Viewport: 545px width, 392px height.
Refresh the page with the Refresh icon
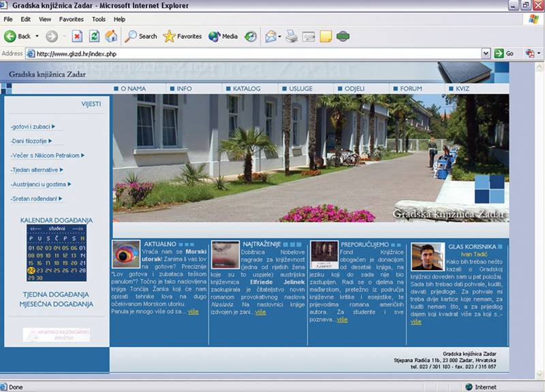coord(94,36)
